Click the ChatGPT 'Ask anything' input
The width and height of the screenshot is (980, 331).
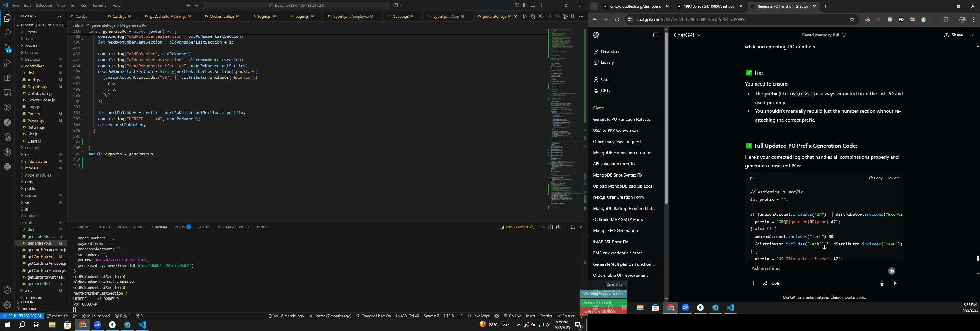tap(818, 268)
